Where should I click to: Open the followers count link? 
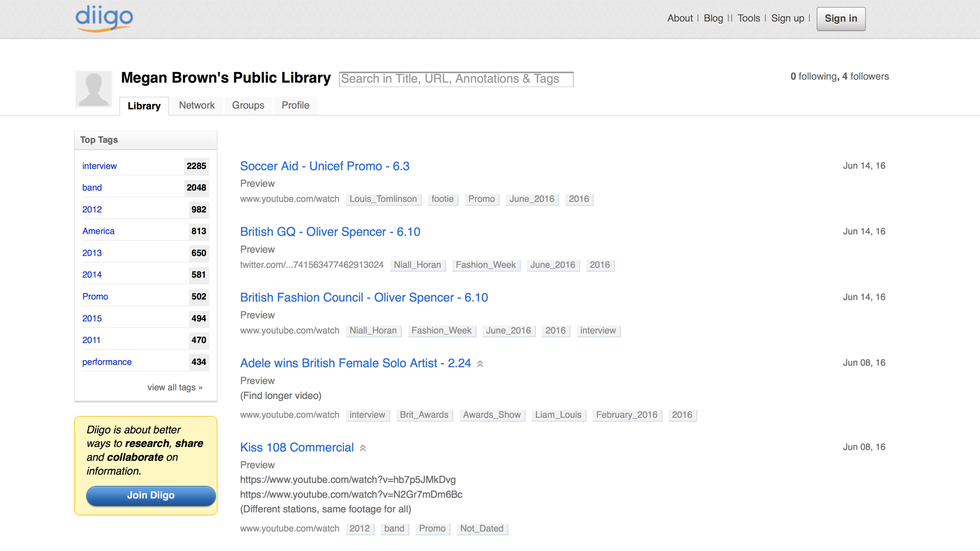(x=865, y=77)
